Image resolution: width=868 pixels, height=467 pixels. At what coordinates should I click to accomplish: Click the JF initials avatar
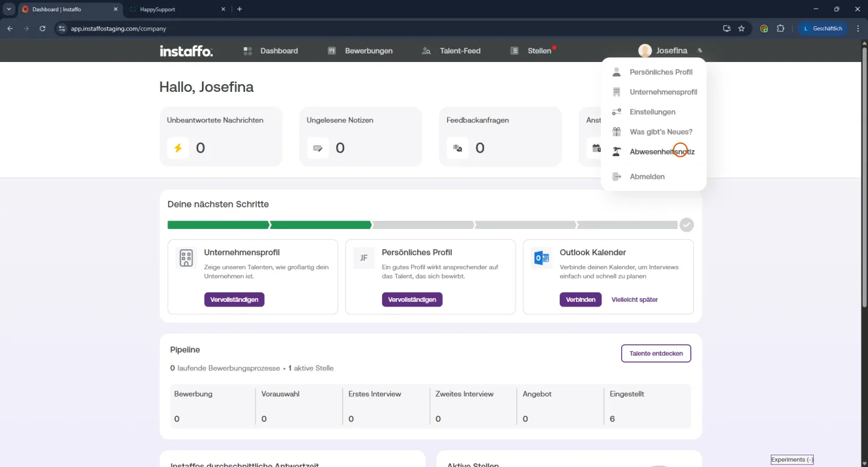click(364, 258)
